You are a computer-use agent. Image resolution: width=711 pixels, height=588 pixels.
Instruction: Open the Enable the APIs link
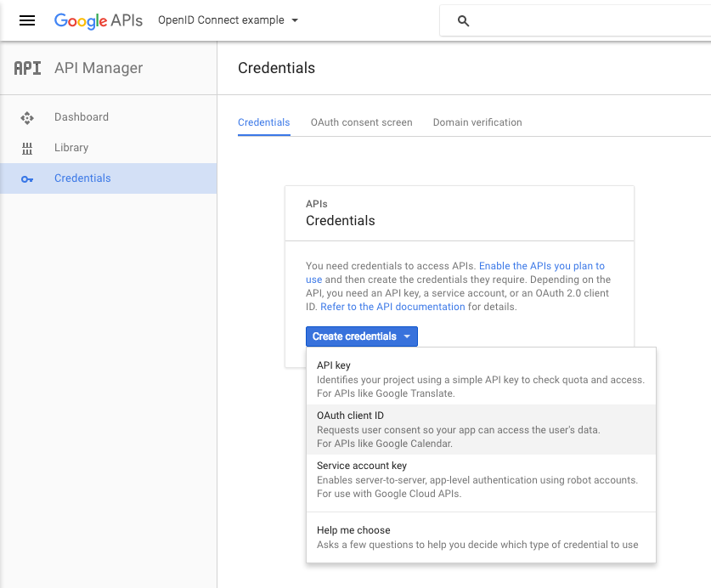(x=541, y=266)
